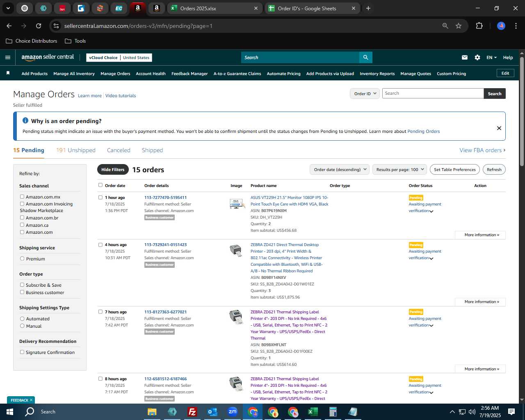Click Set Table Preferences button
Viewport: 525px width, 420px height.
[x=454, y=169]
